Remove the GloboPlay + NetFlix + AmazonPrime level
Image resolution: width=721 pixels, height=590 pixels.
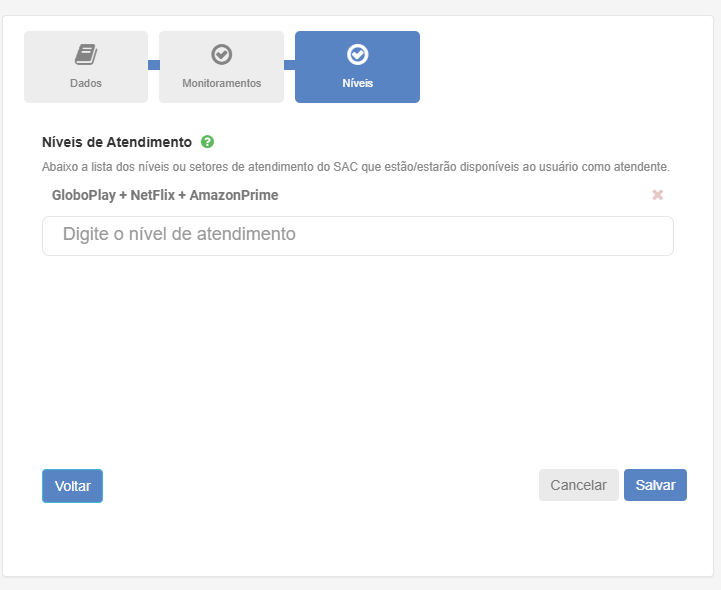[x=658, y=195]
